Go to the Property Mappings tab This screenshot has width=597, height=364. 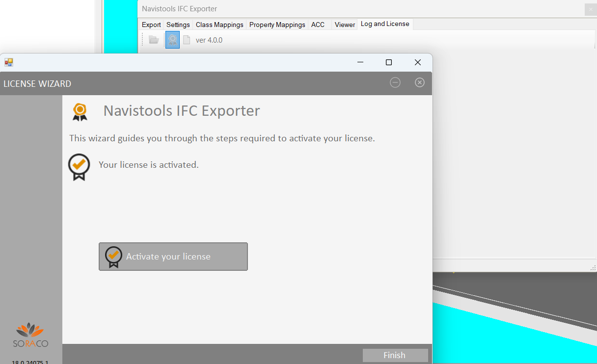(x=277, y=25)
